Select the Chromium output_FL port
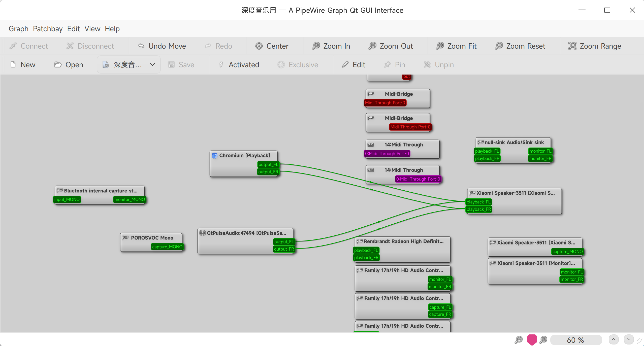The height and width of the screenshot is (346, 644). (268, 164)
